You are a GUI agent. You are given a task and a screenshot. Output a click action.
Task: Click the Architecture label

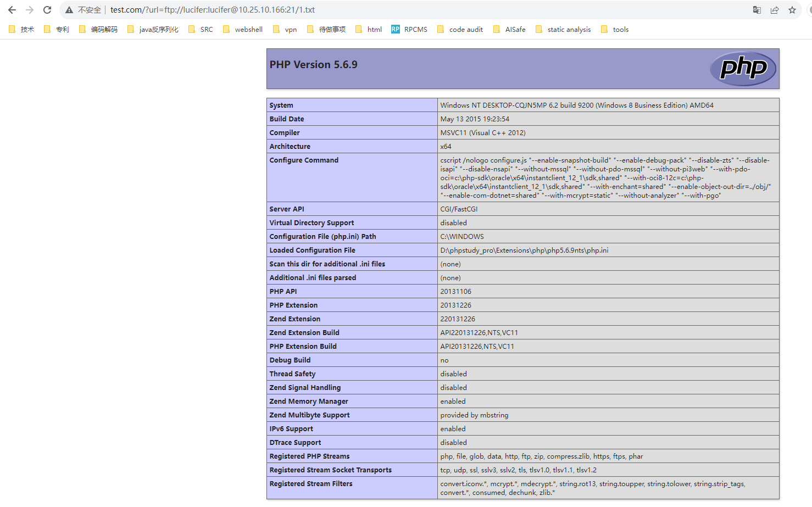290,147
